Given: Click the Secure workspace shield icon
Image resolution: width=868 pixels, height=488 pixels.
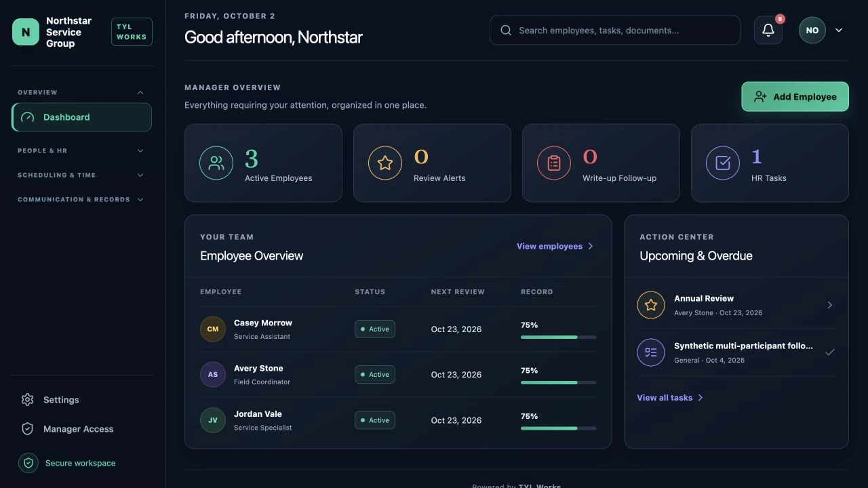Looking at the screenshot, I should click(28, 463).
